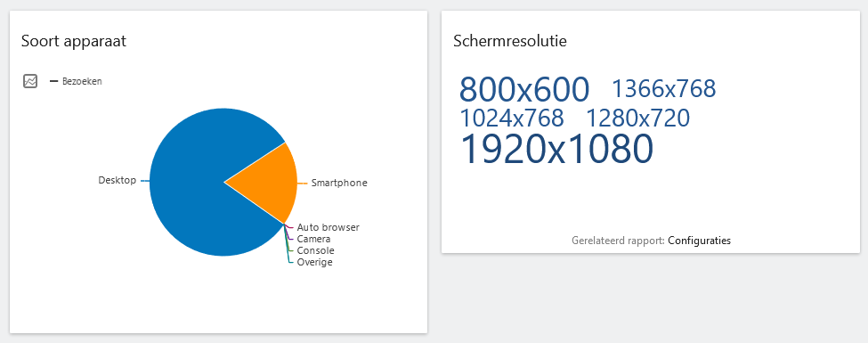868x343 pixels.
Task: Open the chart type selector icon
Action: coord(30,81)
